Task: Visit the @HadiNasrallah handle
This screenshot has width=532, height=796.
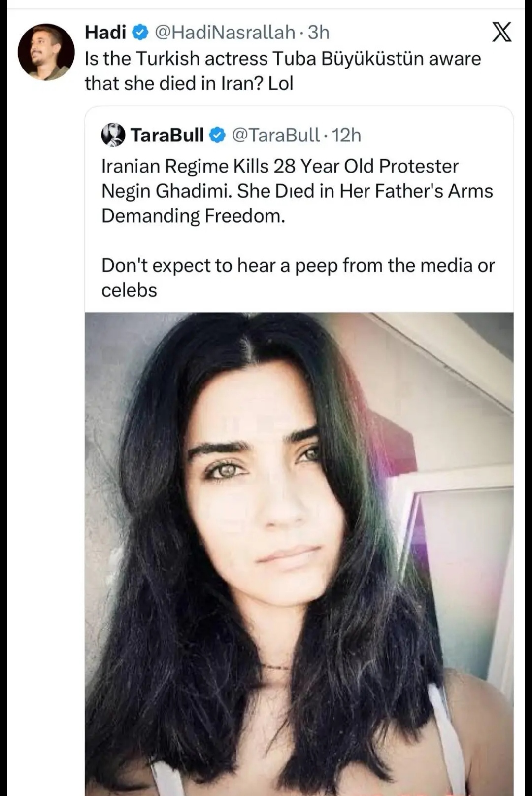Action: pyautogui.click(x=225, y=33)
